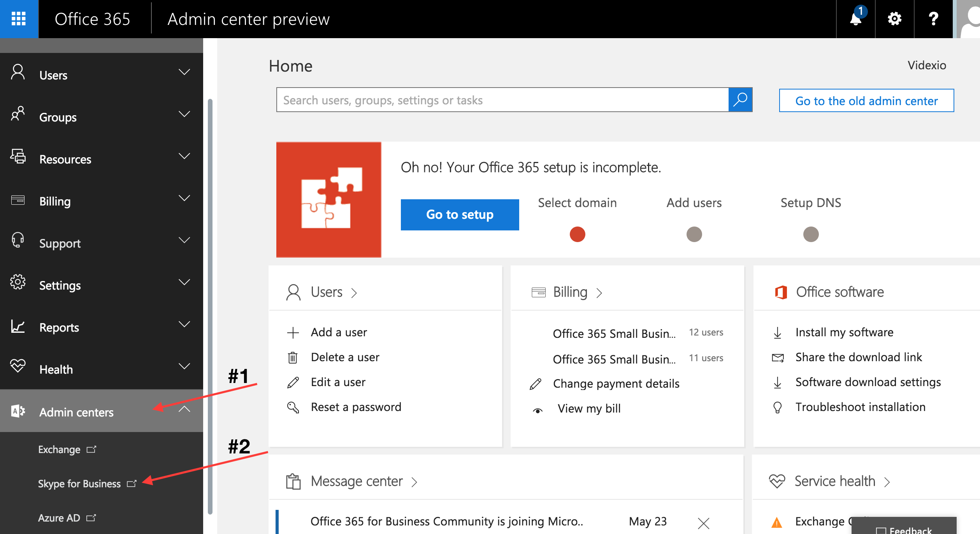Click the account profile picture

point(969,19)
